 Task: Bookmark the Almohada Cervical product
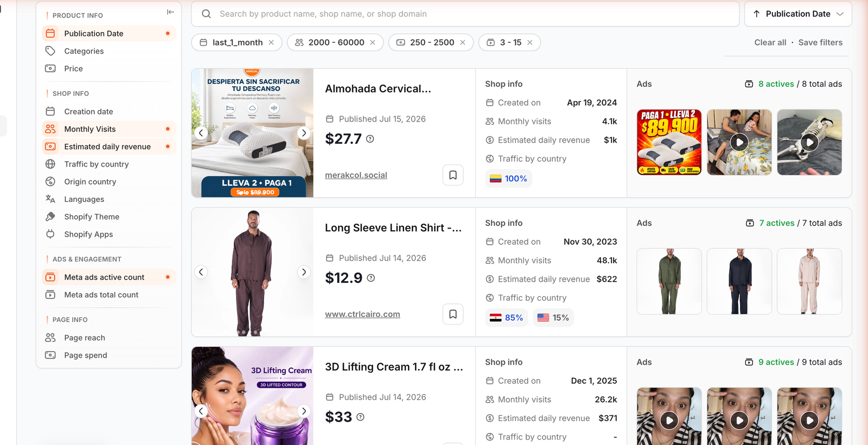click(x=453, y=175)
